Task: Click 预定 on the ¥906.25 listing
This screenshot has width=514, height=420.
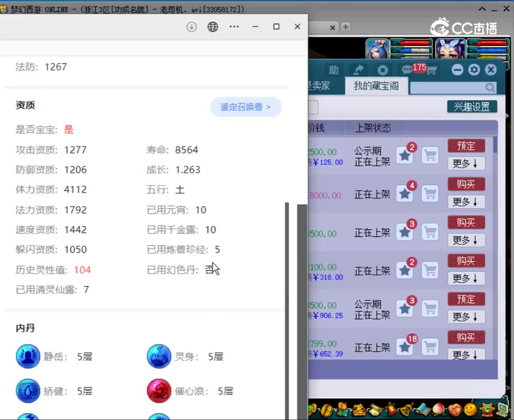Action: click(466, 299)
